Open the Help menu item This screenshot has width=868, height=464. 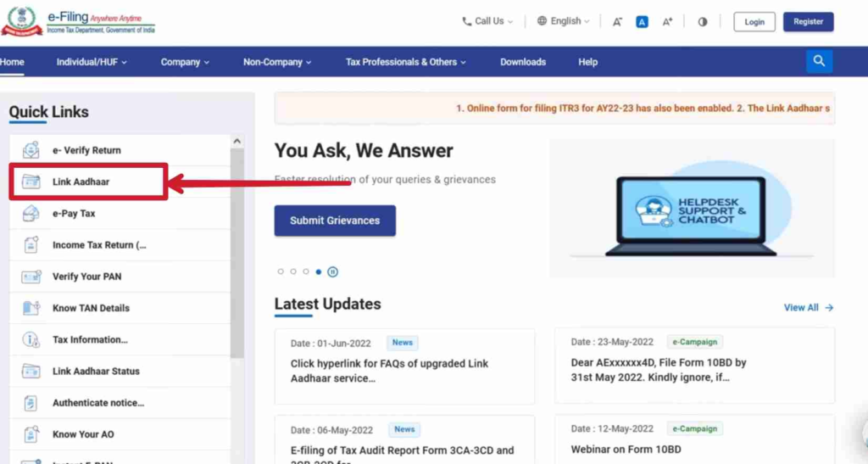tap(587, 62)
